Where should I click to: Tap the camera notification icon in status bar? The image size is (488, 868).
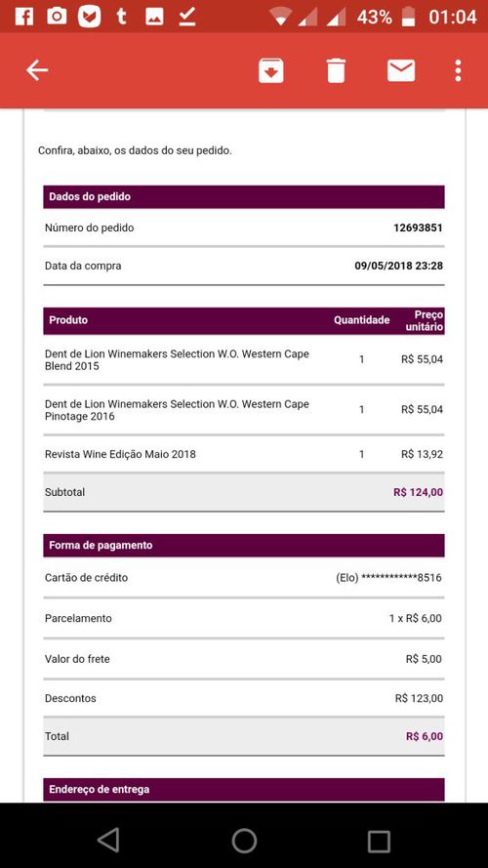(57, 17)
